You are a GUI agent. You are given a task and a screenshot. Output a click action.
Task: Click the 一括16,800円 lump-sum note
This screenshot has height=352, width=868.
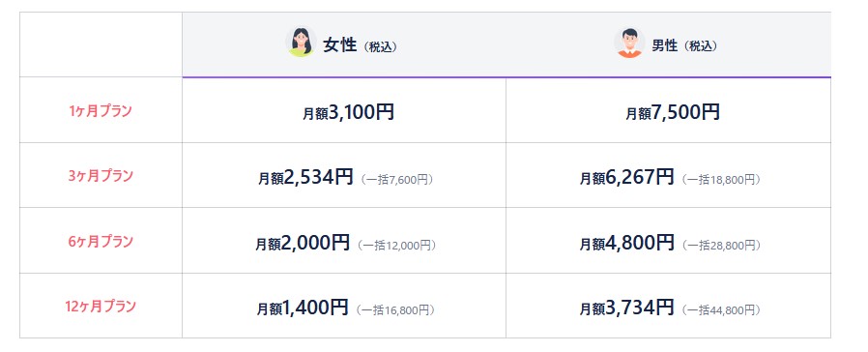395,310
